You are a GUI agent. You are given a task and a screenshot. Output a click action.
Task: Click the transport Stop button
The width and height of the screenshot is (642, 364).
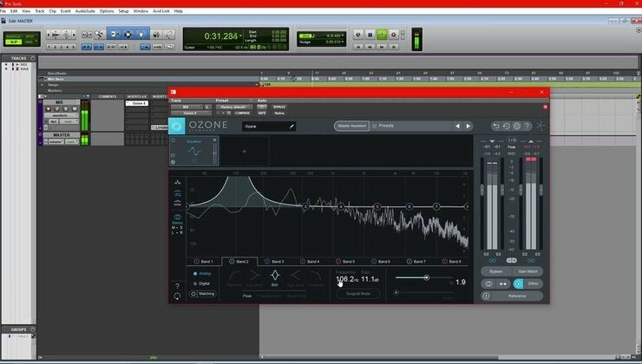(370, 35)
